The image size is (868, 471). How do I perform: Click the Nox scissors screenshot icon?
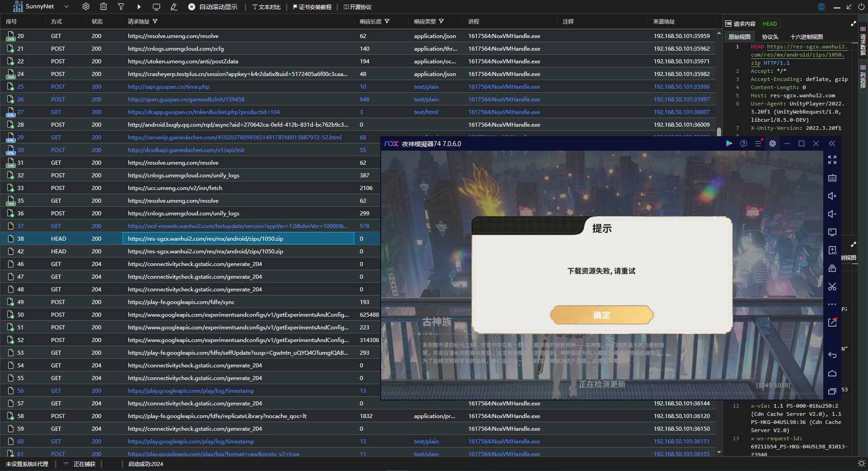point(832,286)
